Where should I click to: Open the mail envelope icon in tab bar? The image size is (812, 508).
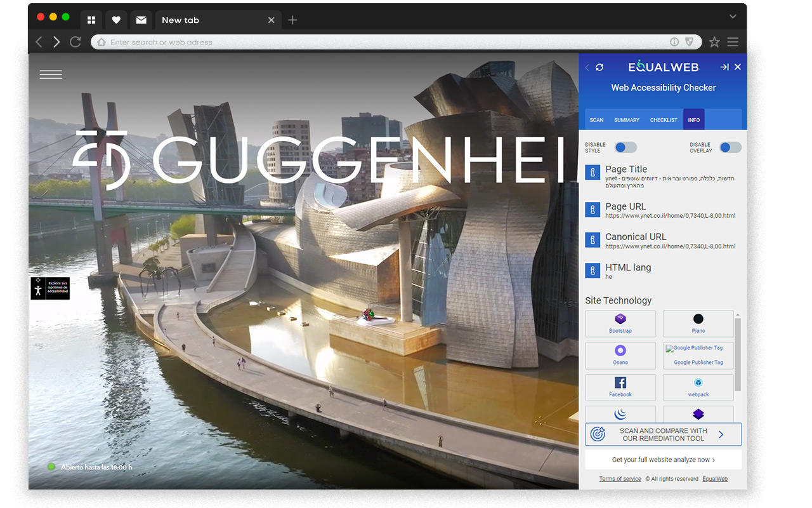(141, 20)
